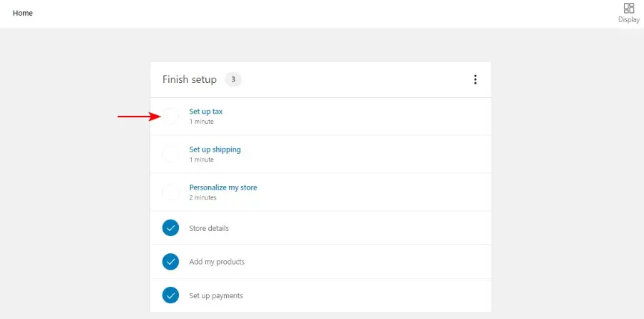644x319 pixels.
Task: Click the blue checkmark next to Set up payments
Action: [171, 295]
